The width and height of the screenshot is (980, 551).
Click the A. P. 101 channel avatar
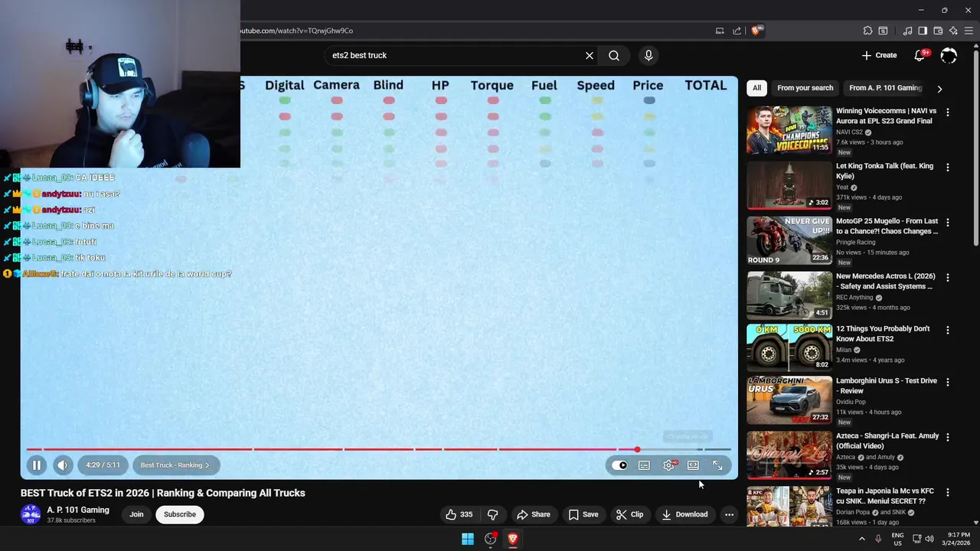point(31,514)
